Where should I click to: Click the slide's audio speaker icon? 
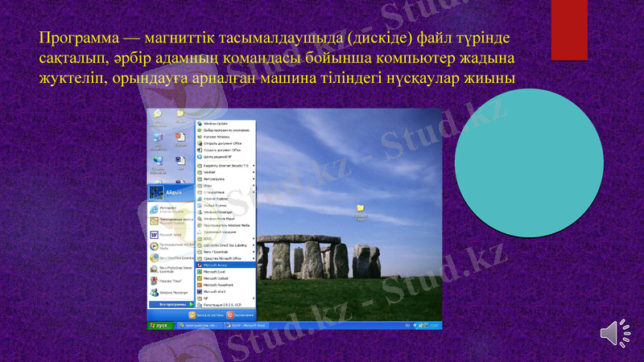(615, 333)
